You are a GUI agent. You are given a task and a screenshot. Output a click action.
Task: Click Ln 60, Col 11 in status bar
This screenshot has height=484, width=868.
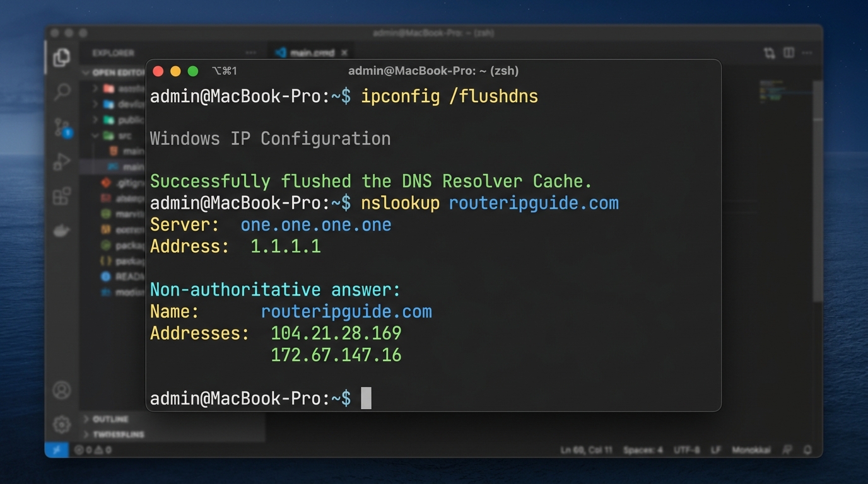(587, 450)
